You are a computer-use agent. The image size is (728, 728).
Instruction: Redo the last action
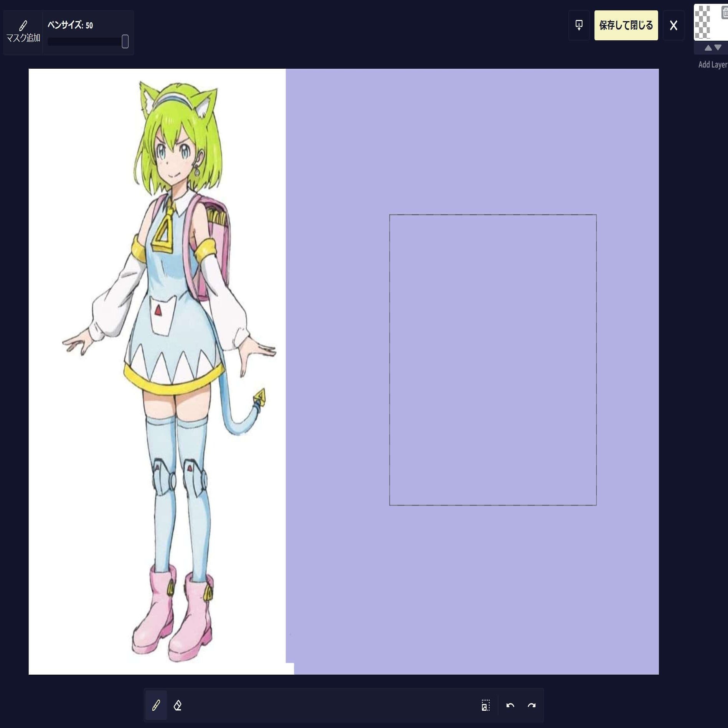(x=532, y=705)
